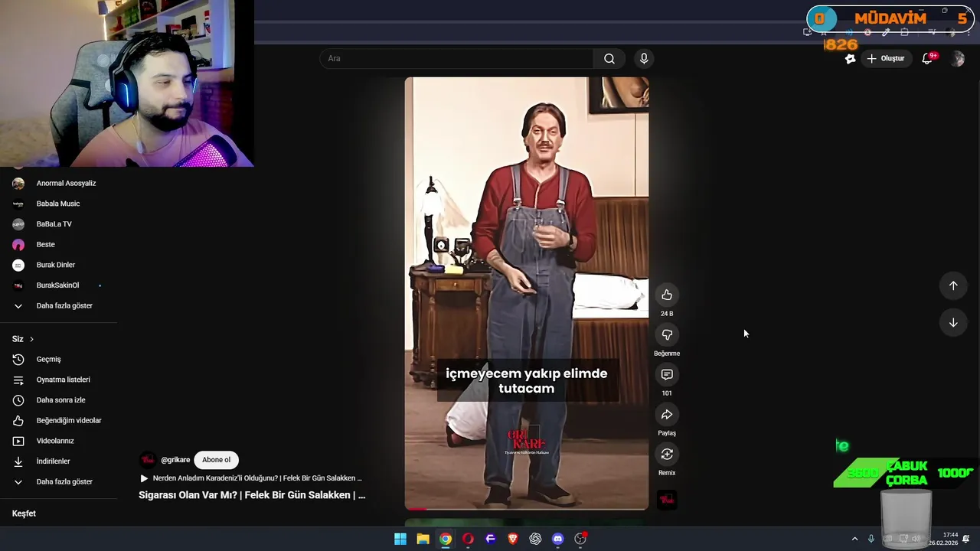Dislike the Short via the Beğenme icon

click(x=667, y=335)
